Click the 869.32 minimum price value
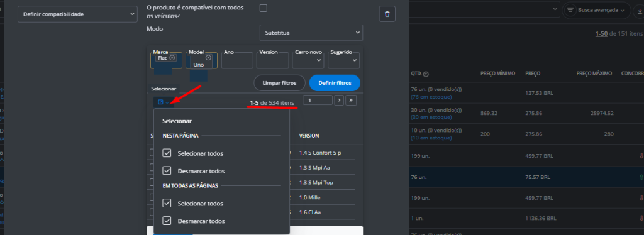This screenshot has height=235, width=644. click(489, 113)
